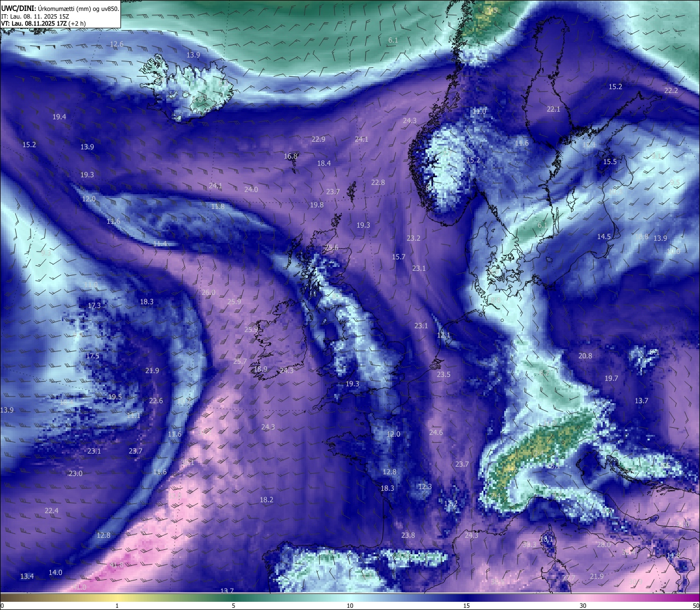This screenshot has width=700, height=610.
Task: Click the 12.6 value northwest of Iceland
Action: [x=116, y=44]
